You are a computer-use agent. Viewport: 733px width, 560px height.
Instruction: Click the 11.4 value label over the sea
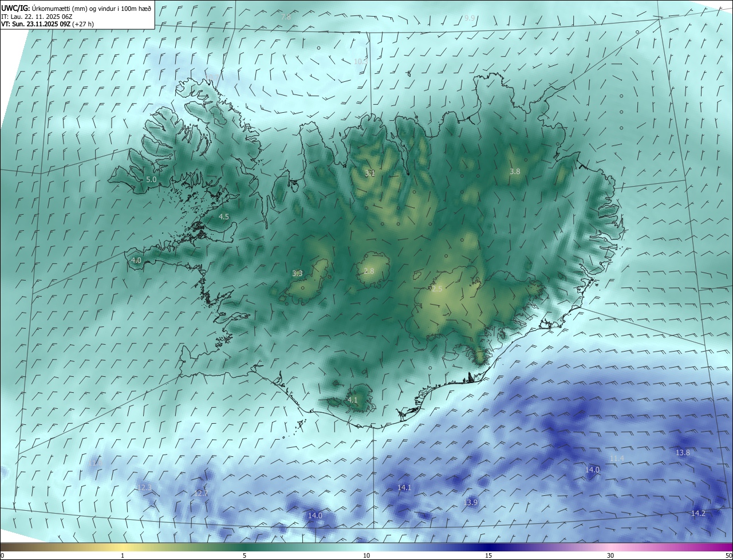tap(617, 459)
